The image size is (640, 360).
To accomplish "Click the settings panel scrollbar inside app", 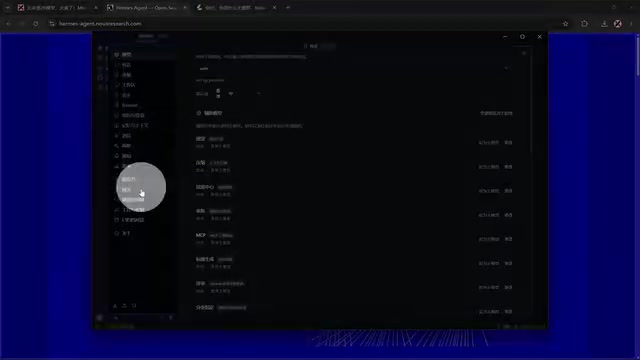I will (x=531, y=104).
